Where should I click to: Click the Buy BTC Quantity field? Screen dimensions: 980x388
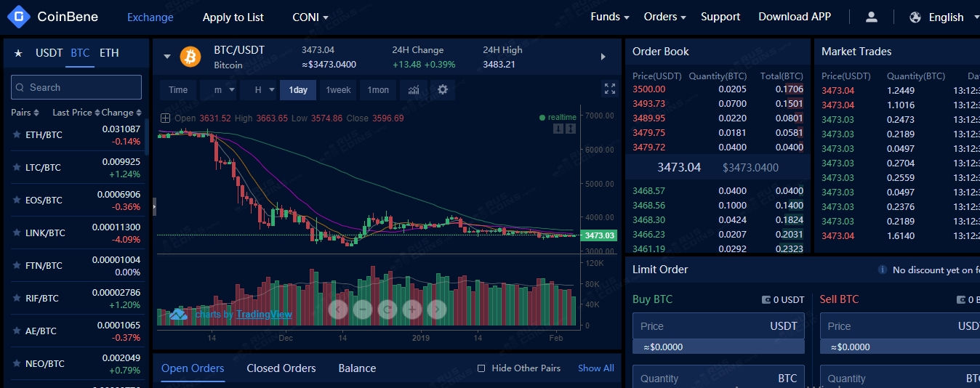pos(718,377)
